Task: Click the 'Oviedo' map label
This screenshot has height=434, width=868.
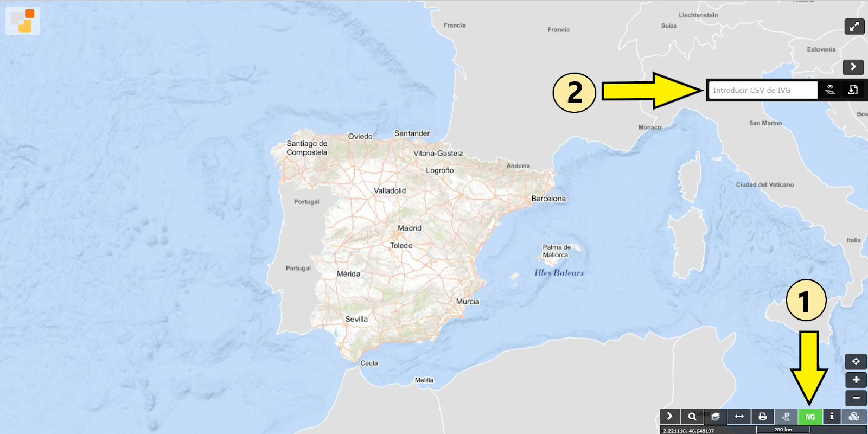Action: click(x=360, y=137)
